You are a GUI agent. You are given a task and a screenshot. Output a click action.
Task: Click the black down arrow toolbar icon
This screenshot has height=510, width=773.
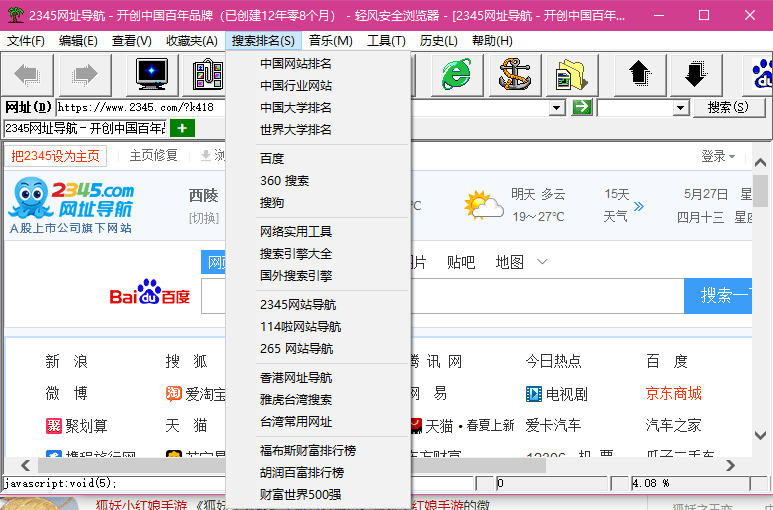696,73
